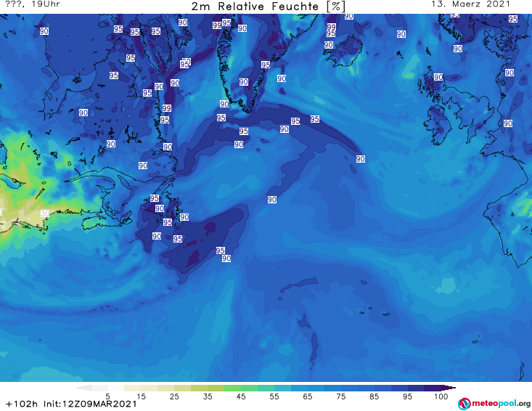The width and height of the screenshot is (532, 411).
Task: Click the date '13. Maerz 2021'
Action: pos(470,4)
